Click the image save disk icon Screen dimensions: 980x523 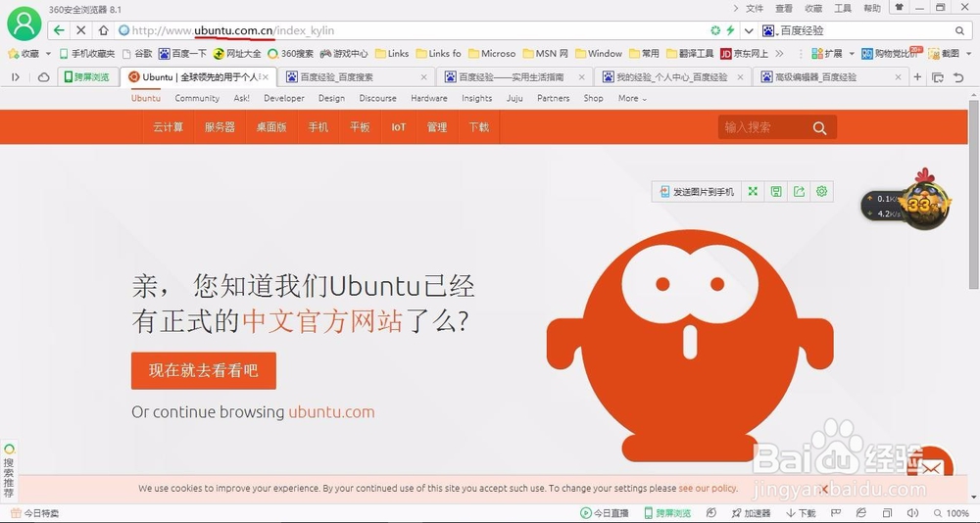tap(776, 192)
